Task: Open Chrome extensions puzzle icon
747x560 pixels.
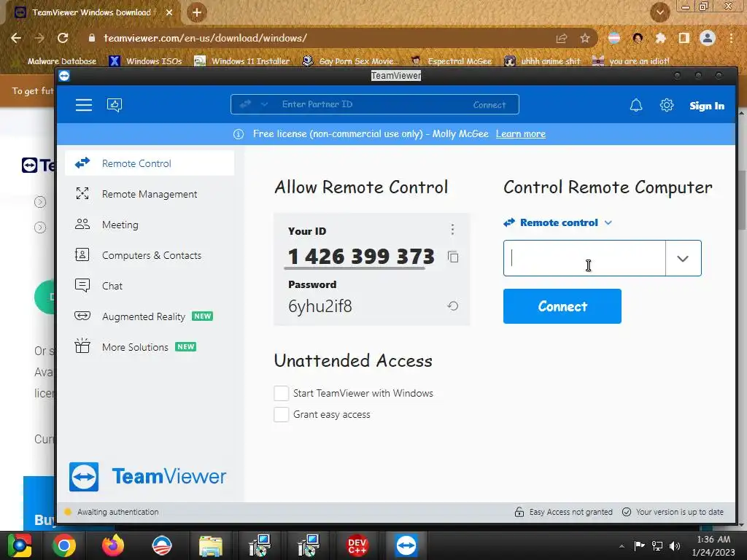Action: pyautogui.click(x=660, y=38)
